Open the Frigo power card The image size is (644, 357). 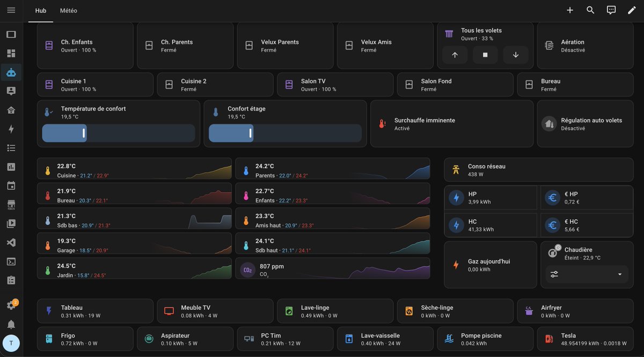[x=85, y=339]
